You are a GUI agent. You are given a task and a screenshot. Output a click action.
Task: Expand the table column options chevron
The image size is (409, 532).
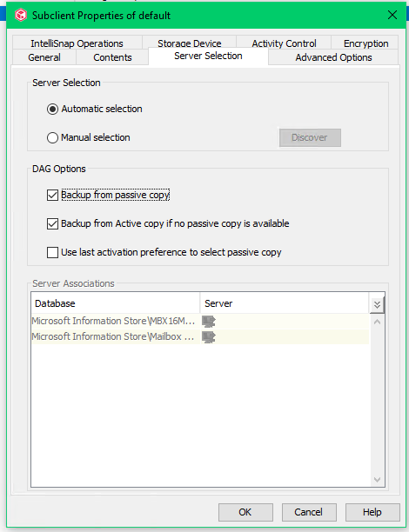coord(377,304)
